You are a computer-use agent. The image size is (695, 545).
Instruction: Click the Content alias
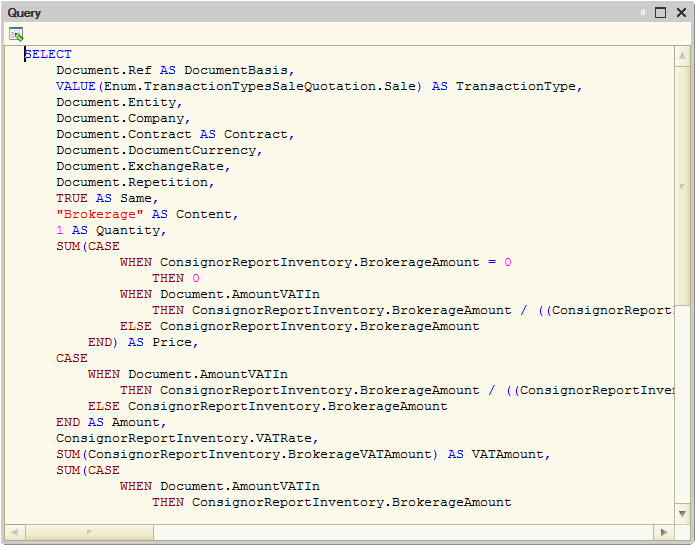(x=204, y=214)
